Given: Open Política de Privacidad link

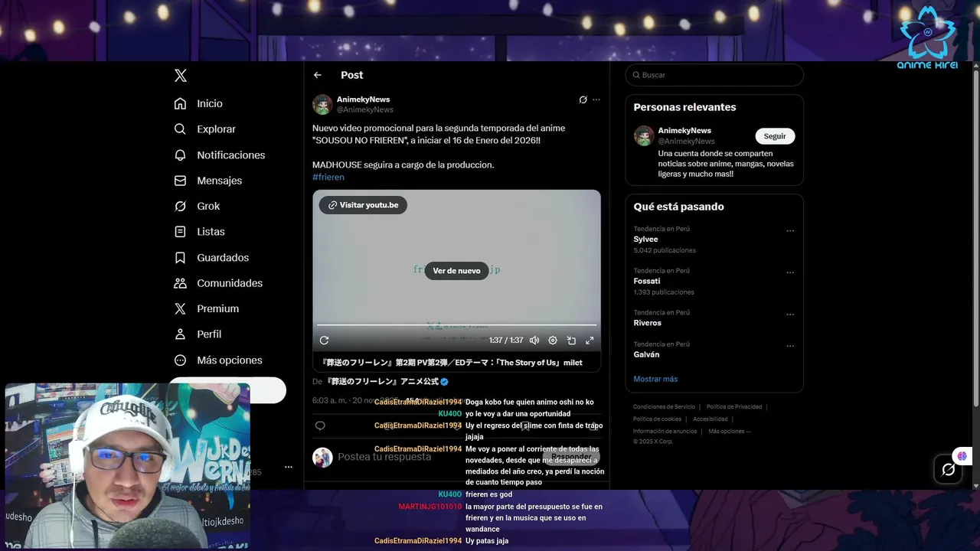Looking at the screenshot, I should coord(734,407).
